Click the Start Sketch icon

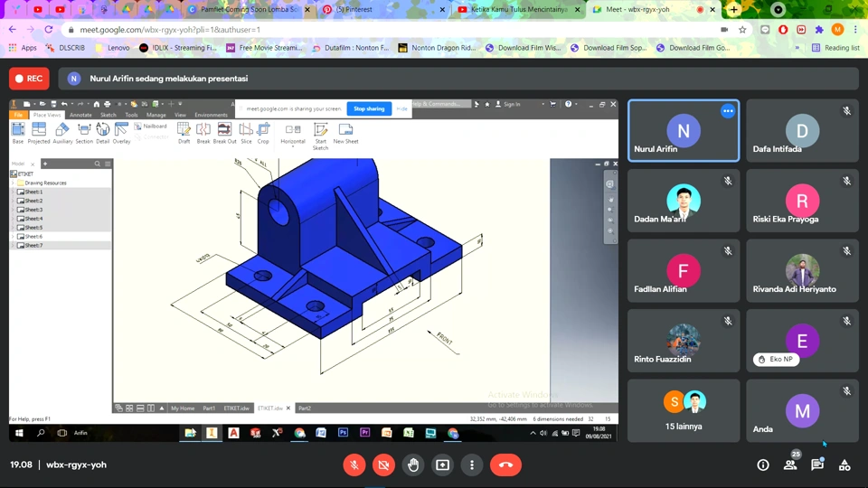pos(320,131)
